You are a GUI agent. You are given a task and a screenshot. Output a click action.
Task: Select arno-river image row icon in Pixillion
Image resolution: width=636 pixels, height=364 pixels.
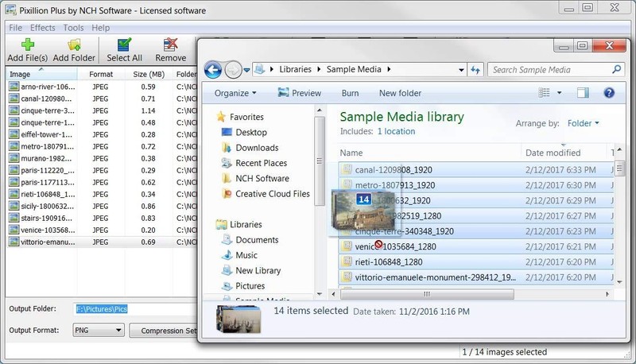coord(14,87)
